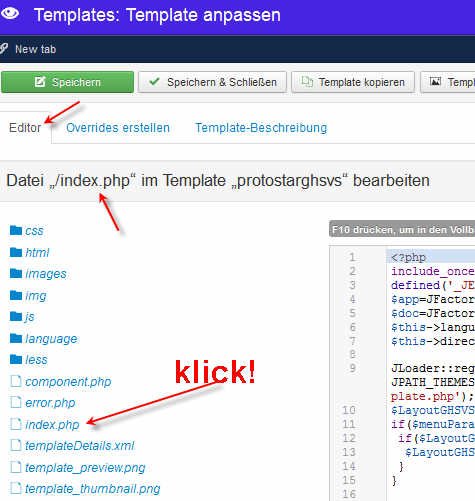Click the Speichern edit icon
This screenshot has width=475, height=501.
(40, 82)
